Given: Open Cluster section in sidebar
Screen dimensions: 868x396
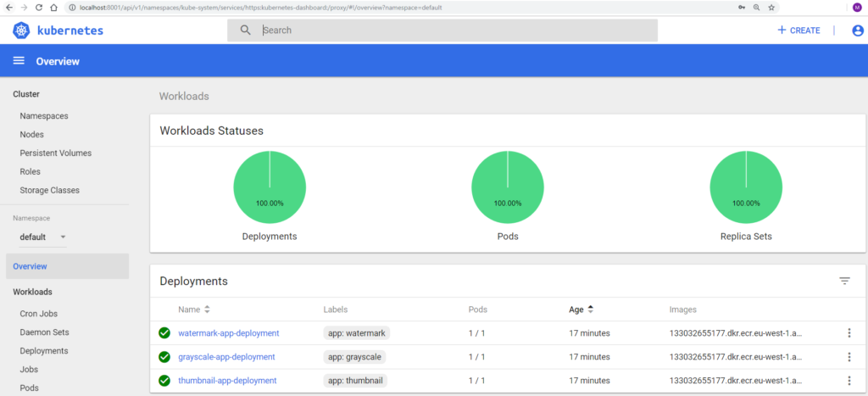Looking at the screenshot, I should (x=26, y=94).
